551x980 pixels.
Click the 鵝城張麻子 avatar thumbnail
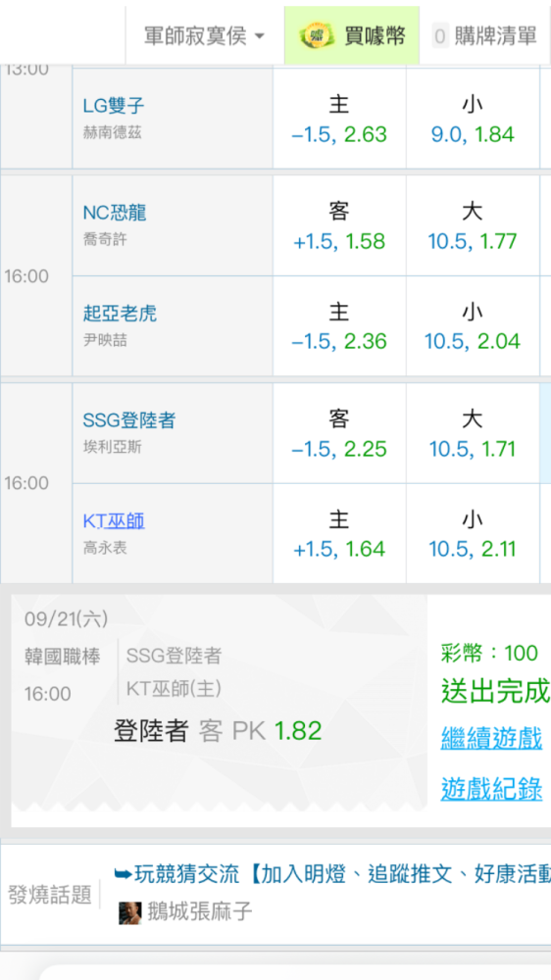click(130, 913)
